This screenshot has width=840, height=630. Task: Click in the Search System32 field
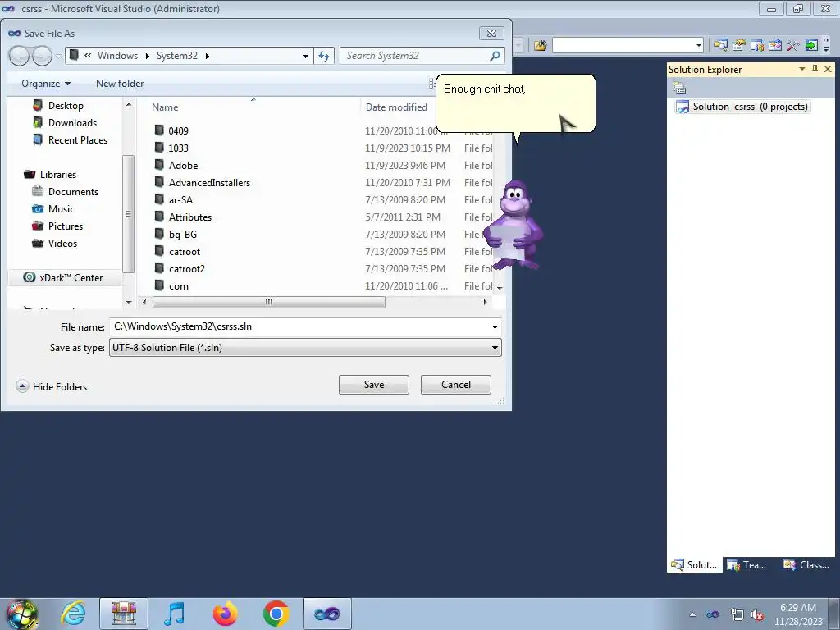[415, 56]
